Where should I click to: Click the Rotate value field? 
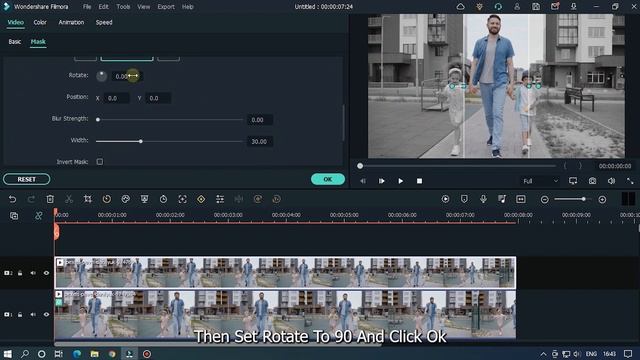[x=127, y=76]
